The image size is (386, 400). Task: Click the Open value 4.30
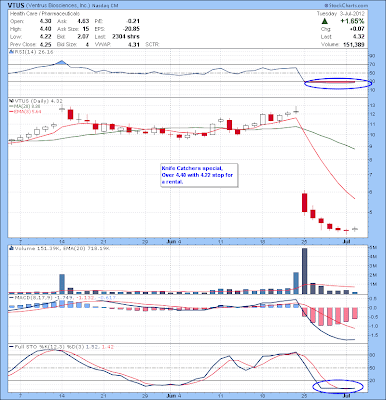point(45,21)
